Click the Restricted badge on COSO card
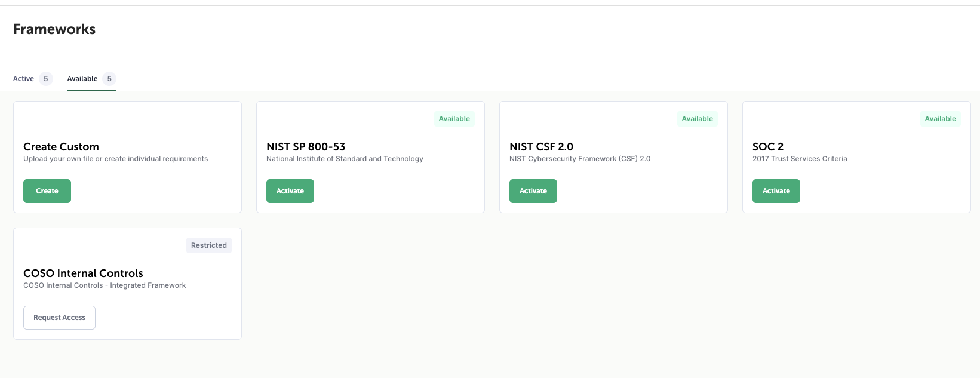Screen dimensions: 980x378 [x=209, y=245]
